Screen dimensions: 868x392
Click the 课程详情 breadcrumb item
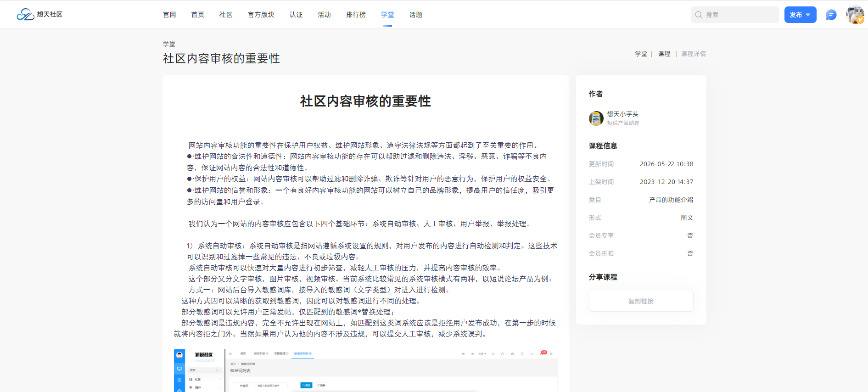coord(694,54)
